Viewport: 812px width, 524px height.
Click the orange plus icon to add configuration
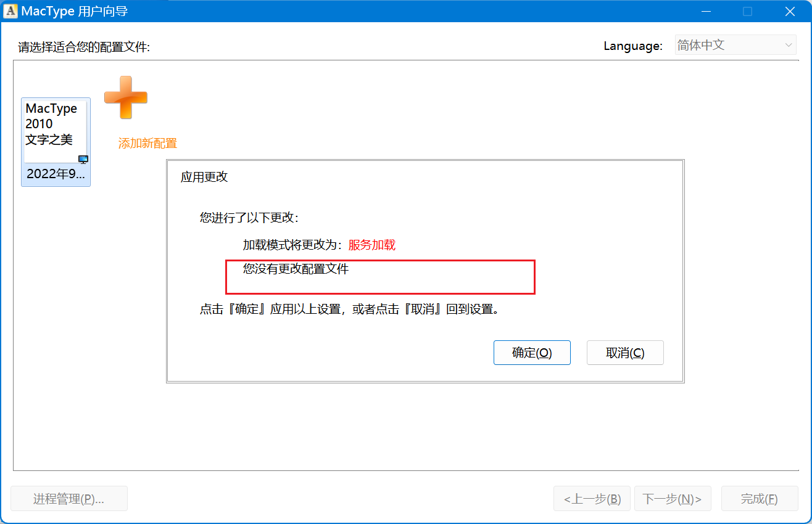pyautogui.click(x=125, y=97)
